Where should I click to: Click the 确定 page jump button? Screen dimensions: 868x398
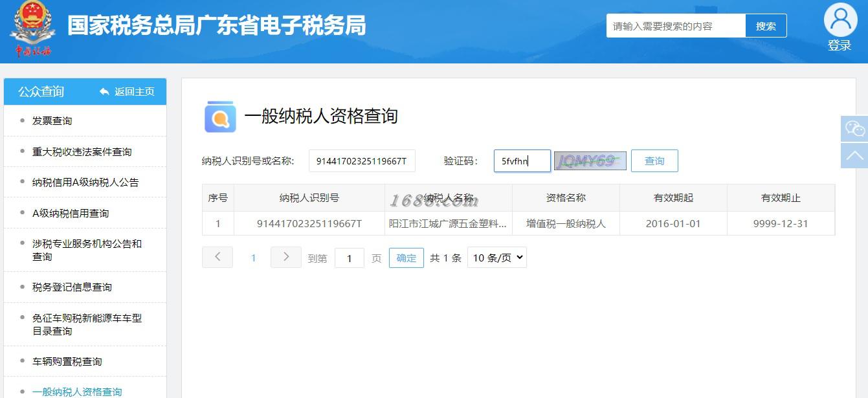coord(406,258)
